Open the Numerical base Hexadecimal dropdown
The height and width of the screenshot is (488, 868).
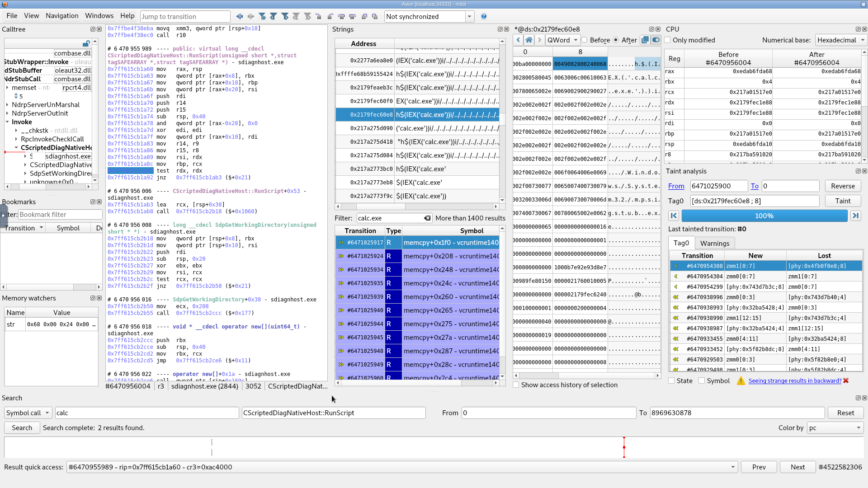tap(840, 40)
